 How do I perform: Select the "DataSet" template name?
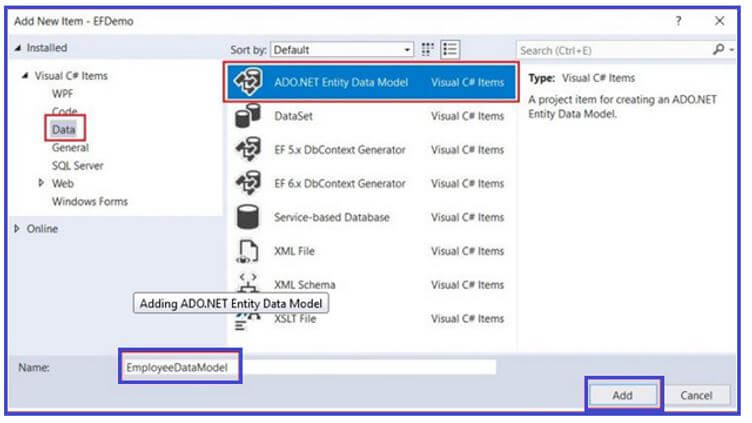point(294,116)
